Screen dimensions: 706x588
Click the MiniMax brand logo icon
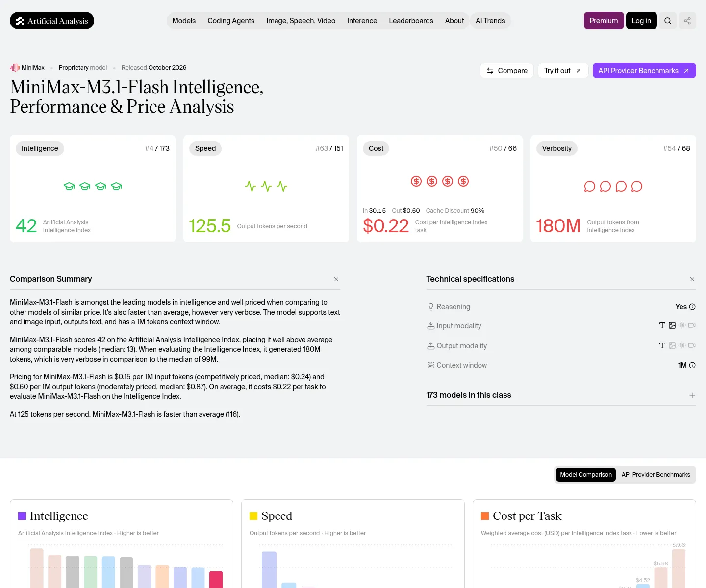15,68
